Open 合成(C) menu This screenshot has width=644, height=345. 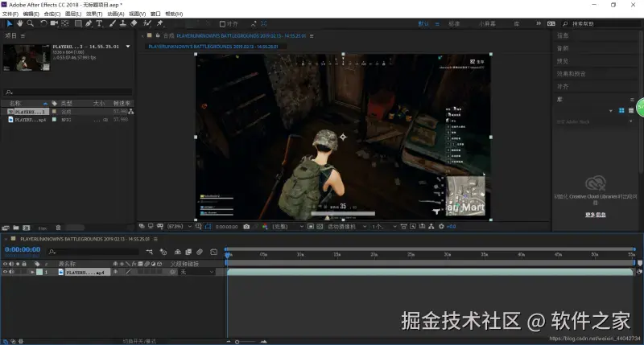pos(52,14)
